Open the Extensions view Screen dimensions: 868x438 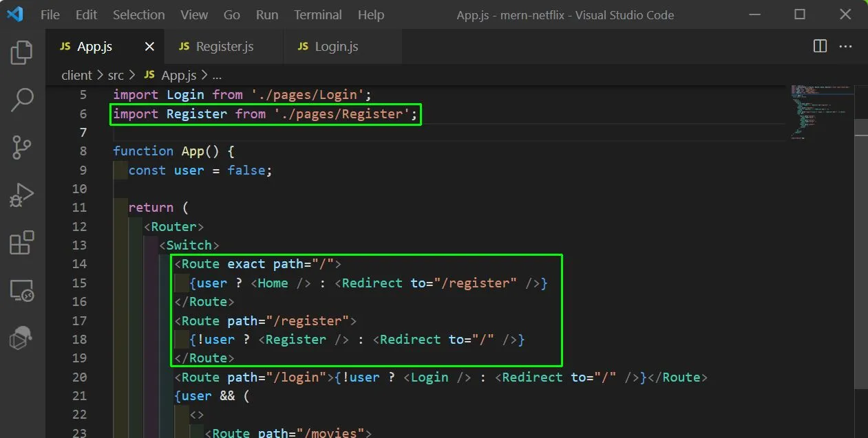pos(22,243)
